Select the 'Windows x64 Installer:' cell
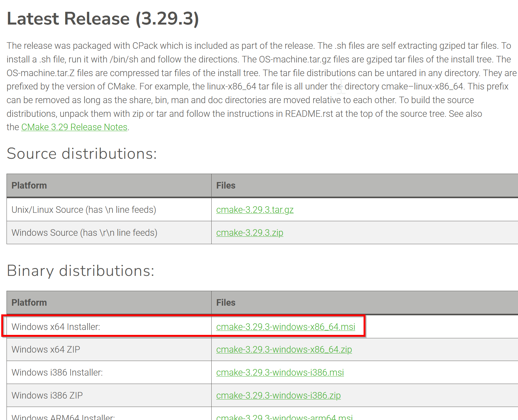 coord(109,327)
